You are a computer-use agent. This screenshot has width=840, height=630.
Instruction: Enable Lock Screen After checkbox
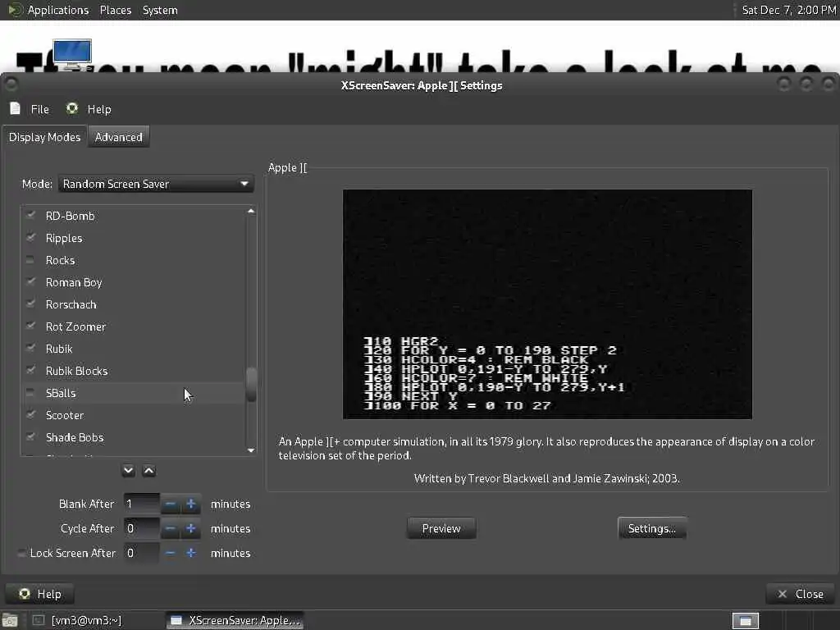coord(21,553)
